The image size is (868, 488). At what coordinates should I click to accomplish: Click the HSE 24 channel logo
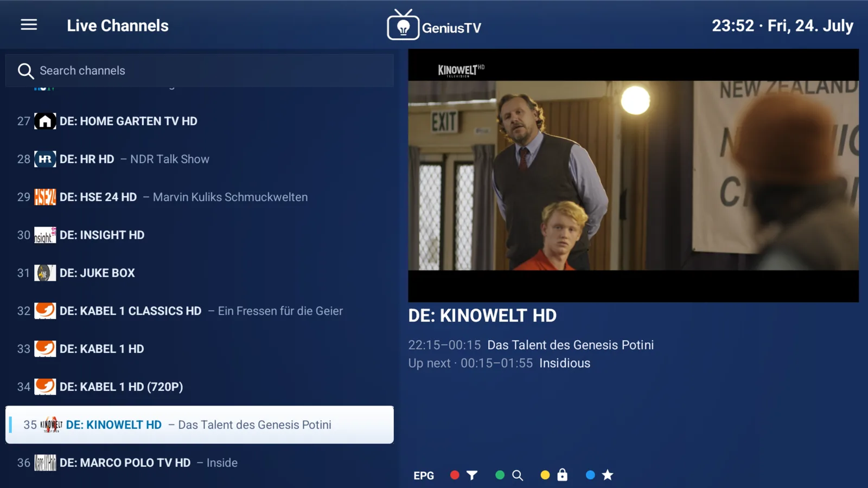coord(45,197)
